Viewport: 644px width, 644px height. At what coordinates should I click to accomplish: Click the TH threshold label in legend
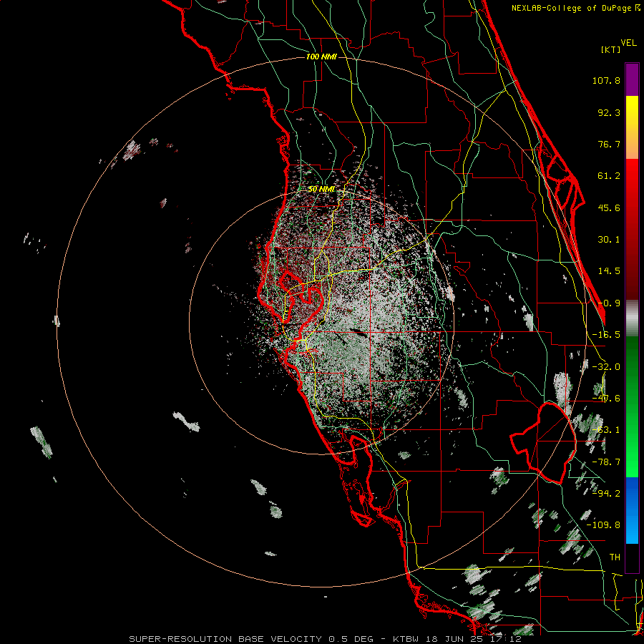(x=615, y=557)
